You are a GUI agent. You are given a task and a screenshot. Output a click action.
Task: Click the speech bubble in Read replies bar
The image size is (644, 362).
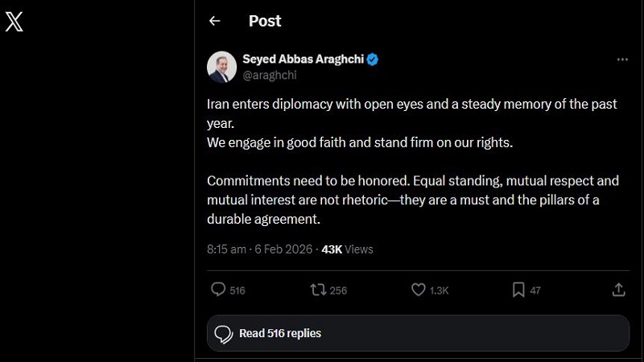(225, 333)
